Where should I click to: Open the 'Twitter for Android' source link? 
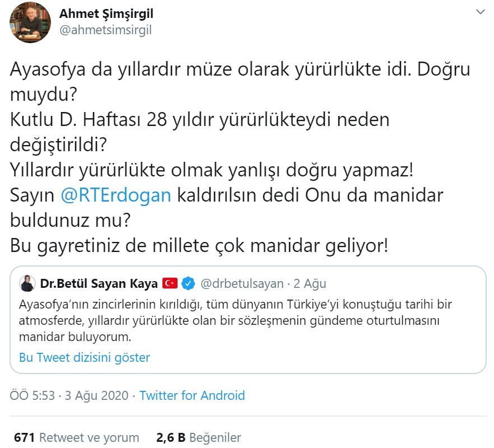click(x=192, y=395)
